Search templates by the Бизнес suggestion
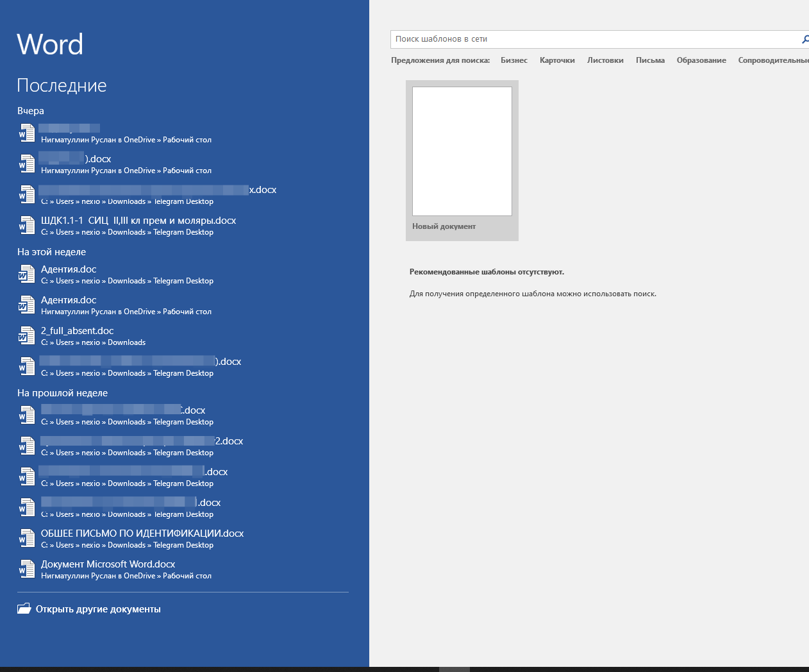 pyautogui.click(x=514, y=60)
